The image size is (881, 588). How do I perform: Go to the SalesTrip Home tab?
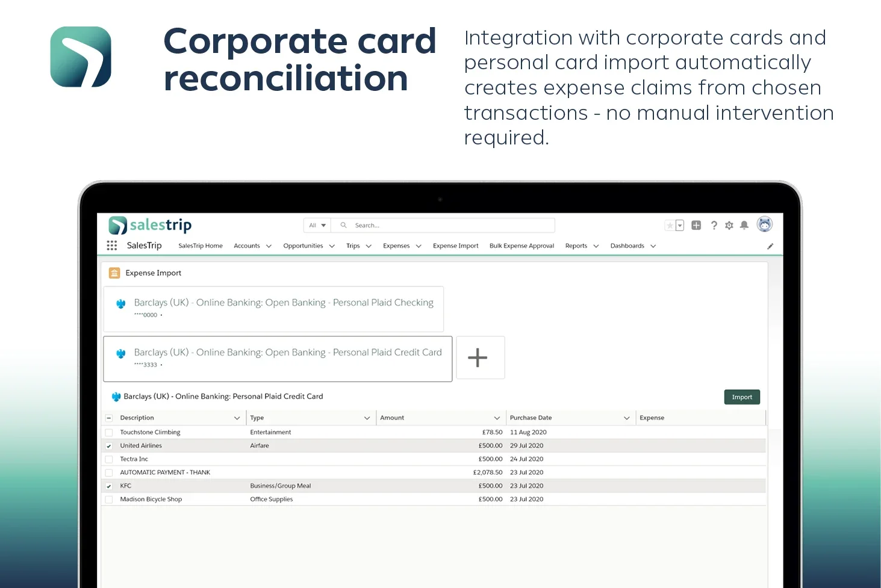(x=201, y=246)
